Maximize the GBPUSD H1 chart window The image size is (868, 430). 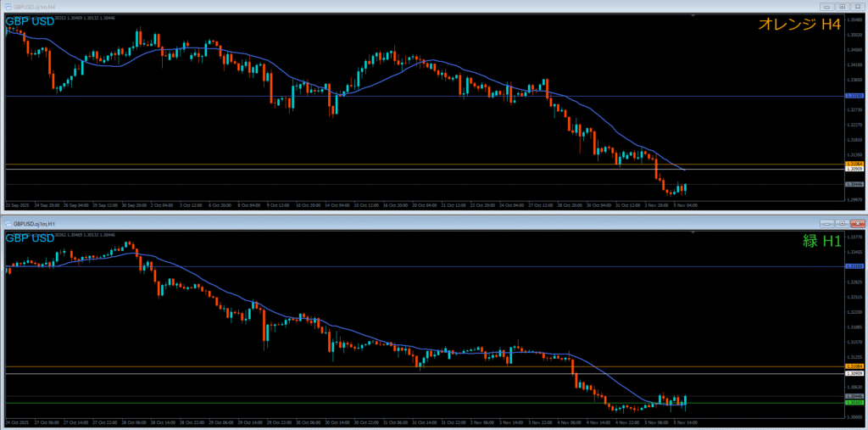[842, 223]
